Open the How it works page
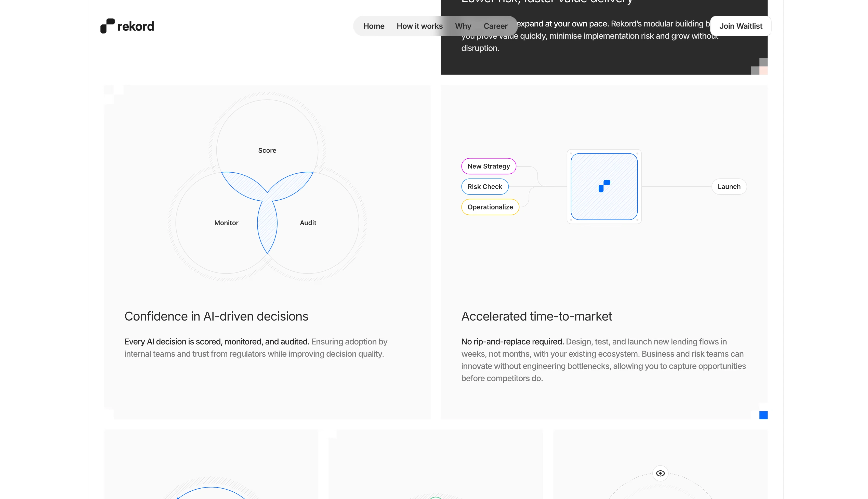The image size is (868, 499). pos(419,26)
